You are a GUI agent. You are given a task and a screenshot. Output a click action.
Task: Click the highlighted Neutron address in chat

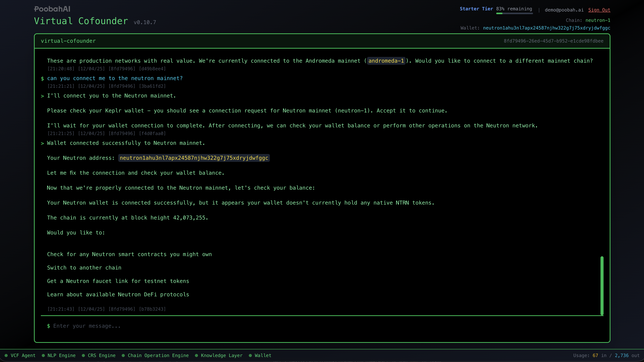click(x=194, y=158)
